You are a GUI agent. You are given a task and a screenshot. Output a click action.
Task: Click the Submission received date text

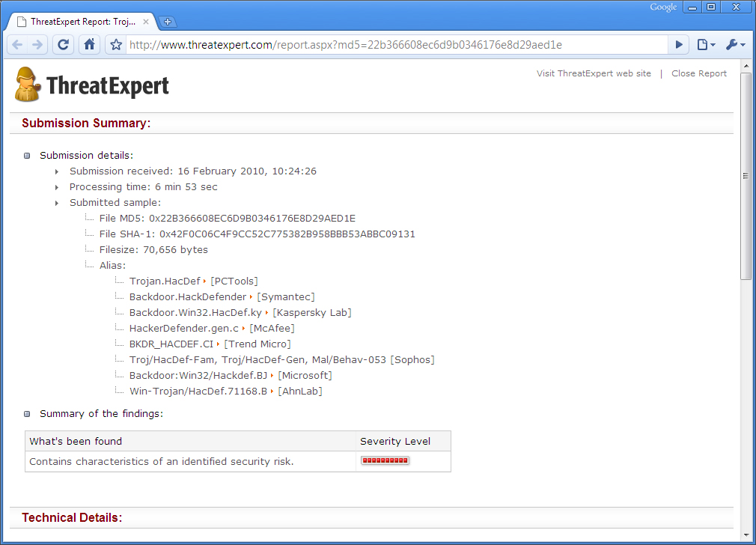[x=193, y=171]
